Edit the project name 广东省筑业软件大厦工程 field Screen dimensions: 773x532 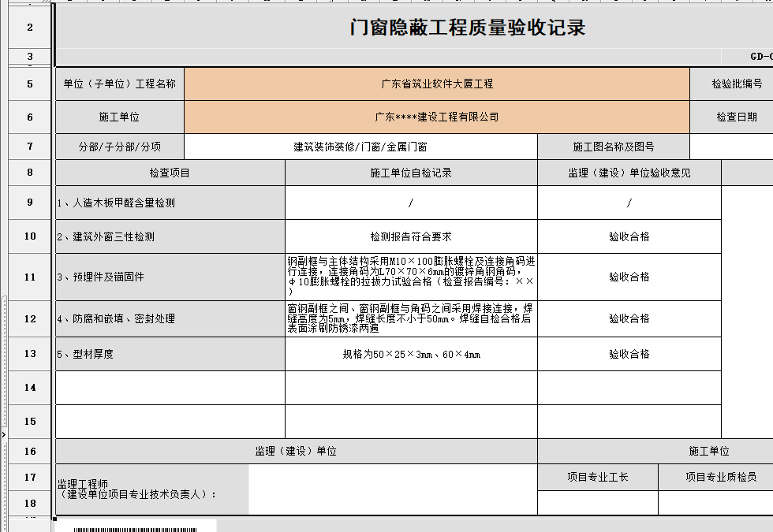coord(436,84)
